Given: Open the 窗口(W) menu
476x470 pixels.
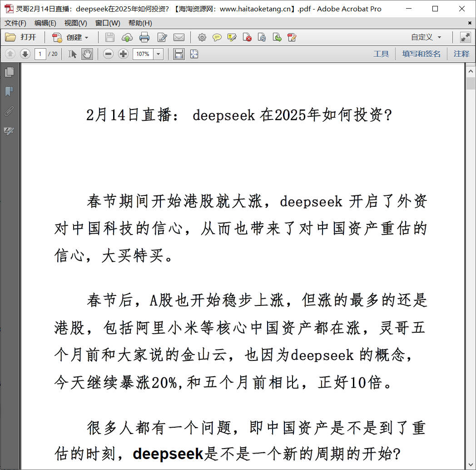Looking at the screenshot, I should pyautogui.click(x=108, y=23).
